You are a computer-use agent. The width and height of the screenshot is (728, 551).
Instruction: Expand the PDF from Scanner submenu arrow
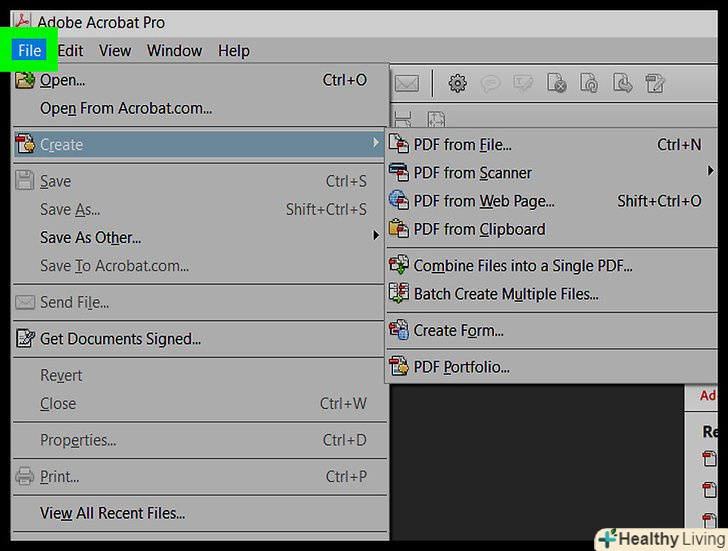(710, 171)
